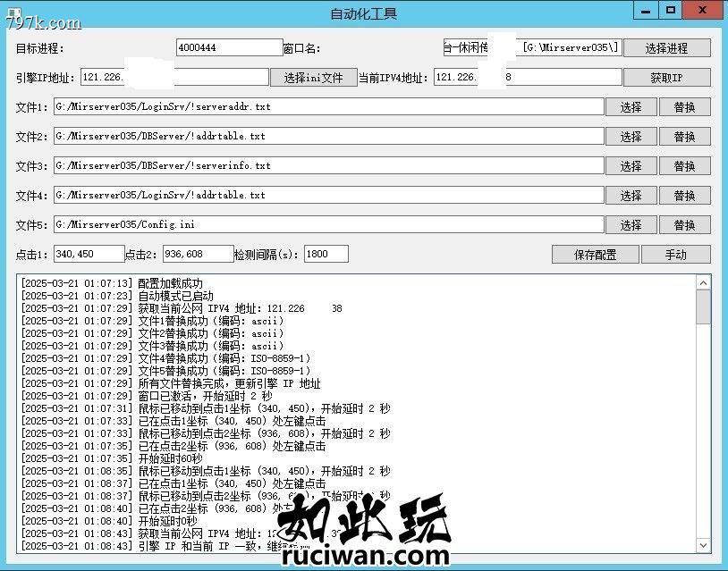
Task: Focus the 当前IPV4地址 input field
Action: point(528,77)
